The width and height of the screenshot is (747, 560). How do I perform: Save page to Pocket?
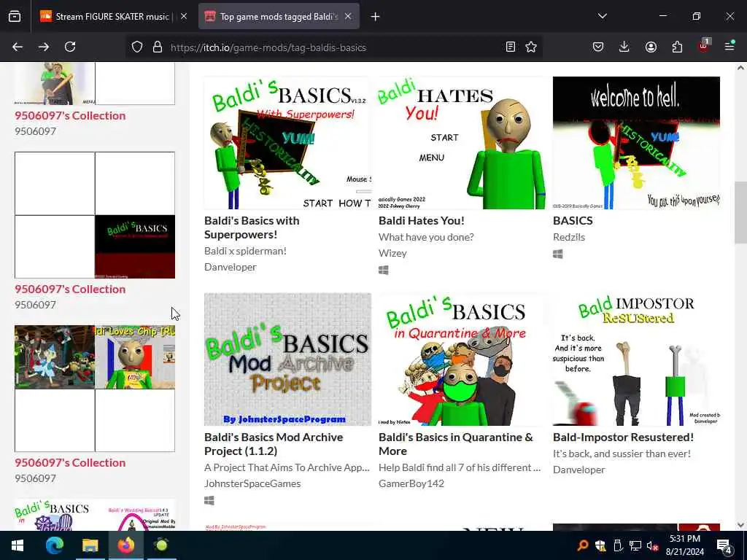click(598, 47)
